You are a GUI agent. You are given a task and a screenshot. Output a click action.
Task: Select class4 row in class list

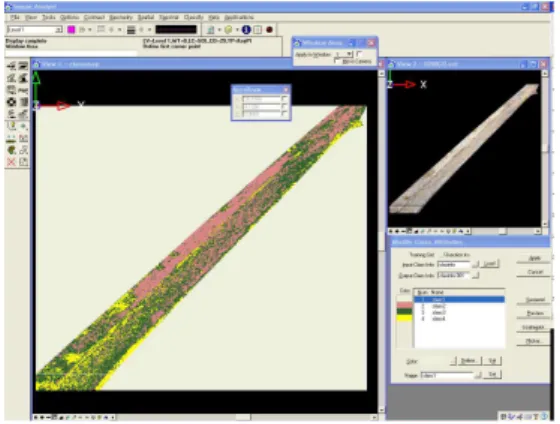click(459, 319)
